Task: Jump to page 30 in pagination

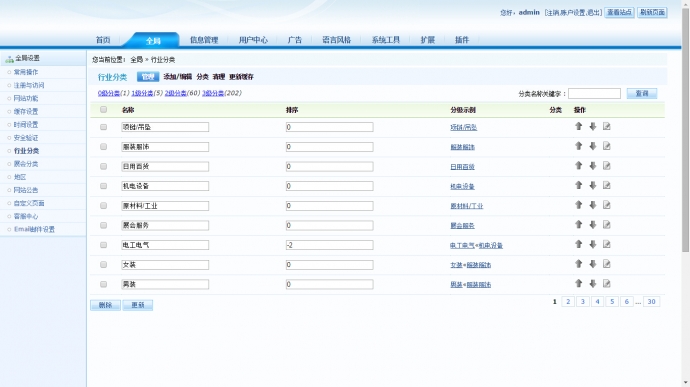Action: coord(652,302)
